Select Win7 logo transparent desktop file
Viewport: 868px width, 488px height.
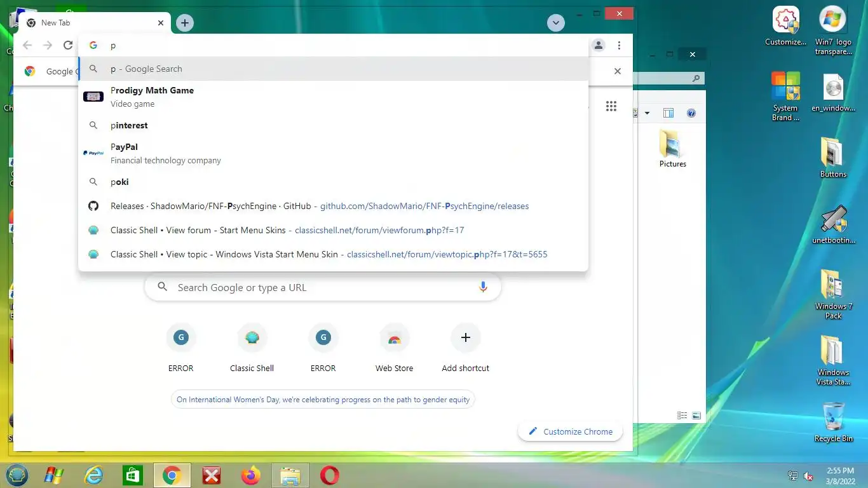(x=833, y=30)
